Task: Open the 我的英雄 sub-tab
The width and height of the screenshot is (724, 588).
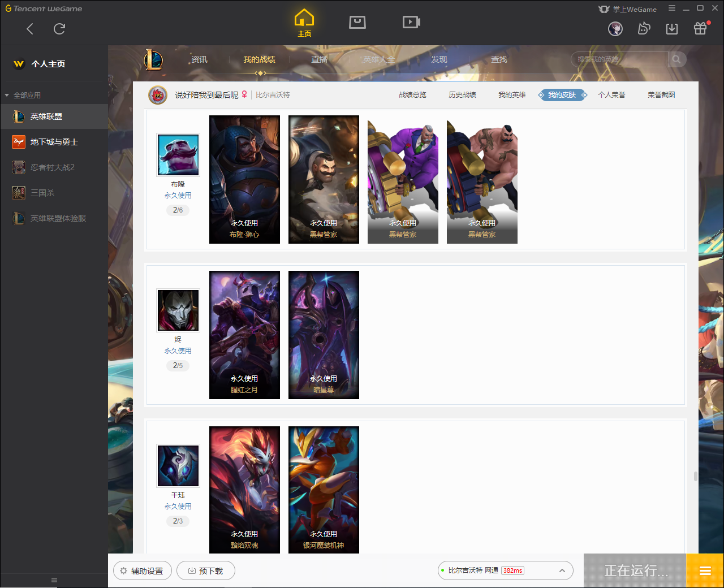Action: 512,95
